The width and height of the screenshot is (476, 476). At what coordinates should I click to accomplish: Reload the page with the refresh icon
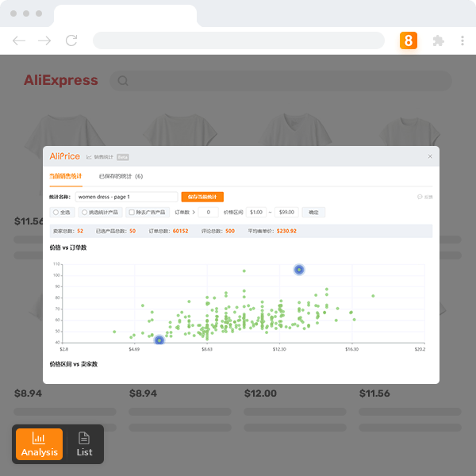pyautogui.click(x=71, y=40)
